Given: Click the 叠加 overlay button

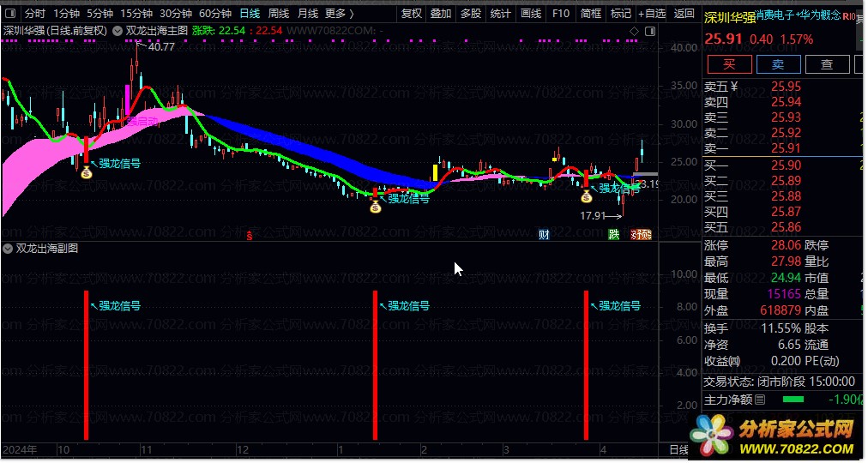Looking at the screenshot, I should tap(441, 13).
